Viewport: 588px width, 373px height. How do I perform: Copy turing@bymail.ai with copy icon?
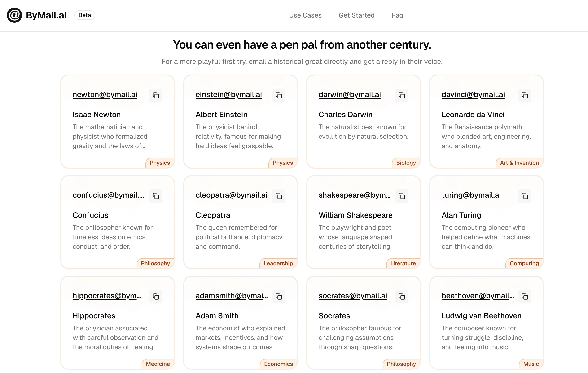click(x=525, y=196)
